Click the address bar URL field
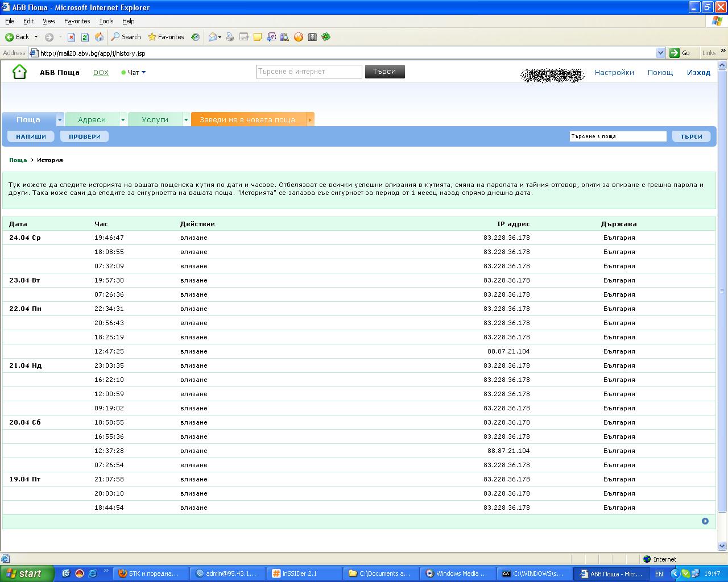728x582 pixels. click(347, 53)
